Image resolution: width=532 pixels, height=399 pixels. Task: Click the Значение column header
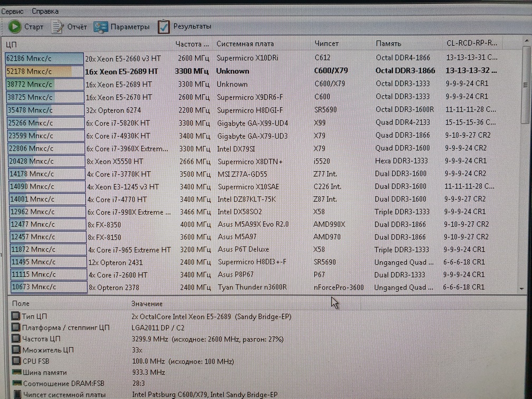pos(147,303)
